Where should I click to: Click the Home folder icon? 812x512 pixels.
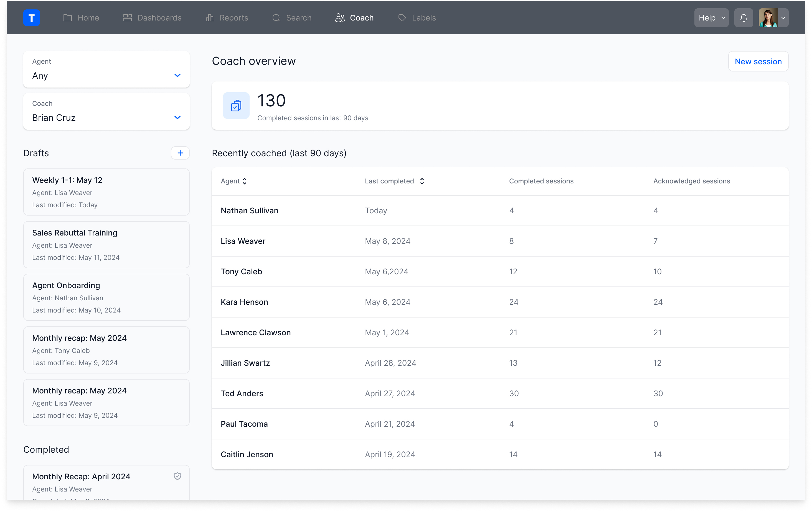[67, 18]
